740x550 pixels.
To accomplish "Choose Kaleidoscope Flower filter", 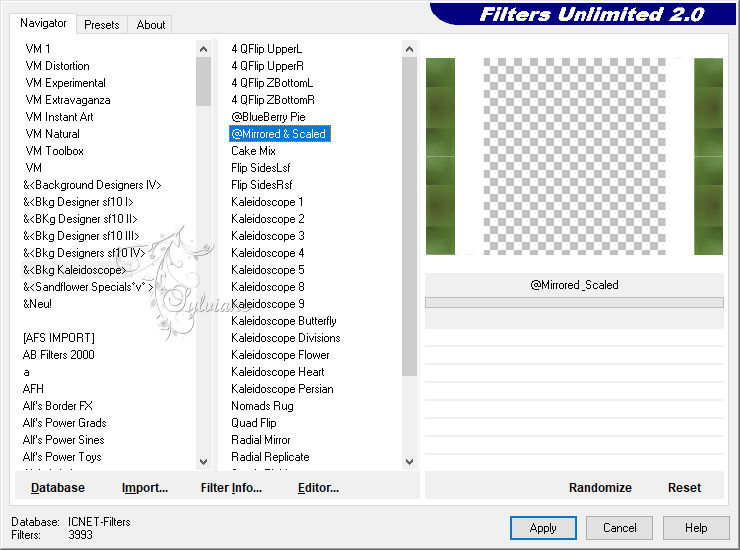I will pos(280,355).
